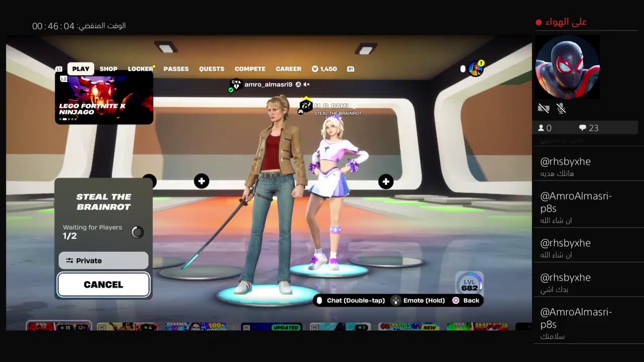
Task: Click the Emote (Hold) prompt
Action: [419, 301]
